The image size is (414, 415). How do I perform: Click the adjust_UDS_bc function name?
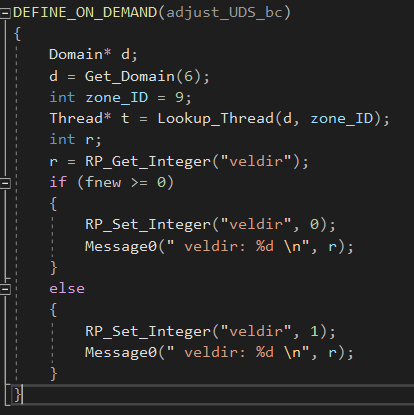point(224,13)
